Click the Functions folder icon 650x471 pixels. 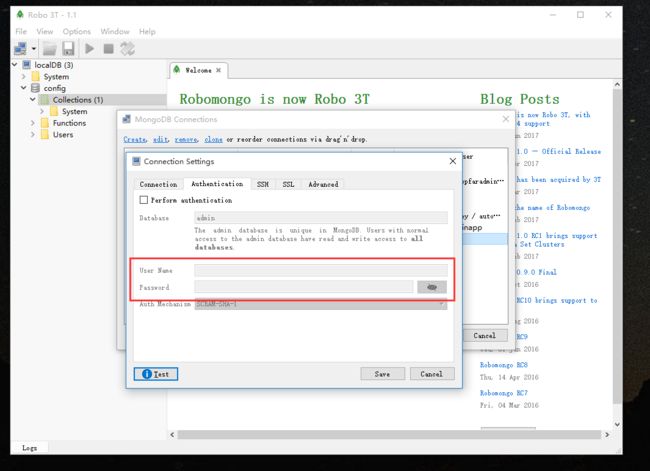pyautogui.click(x=45, y=123)
